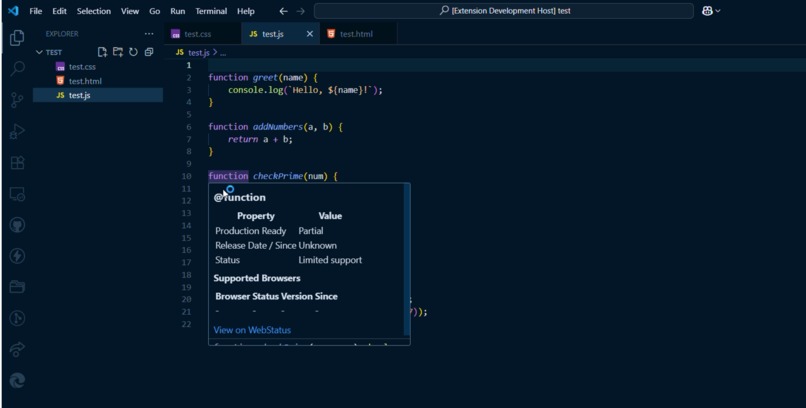Viewport: 806px width, 408px height.
Task: Click the share arrow activity bar icon
Action: [x=17, y=349]
